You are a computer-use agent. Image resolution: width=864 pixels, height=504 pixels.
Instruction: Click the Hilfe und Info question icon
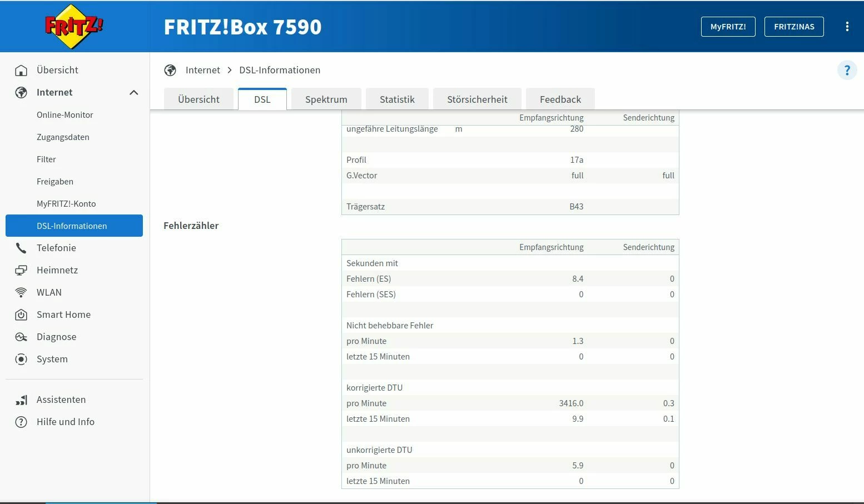point(21,422)
